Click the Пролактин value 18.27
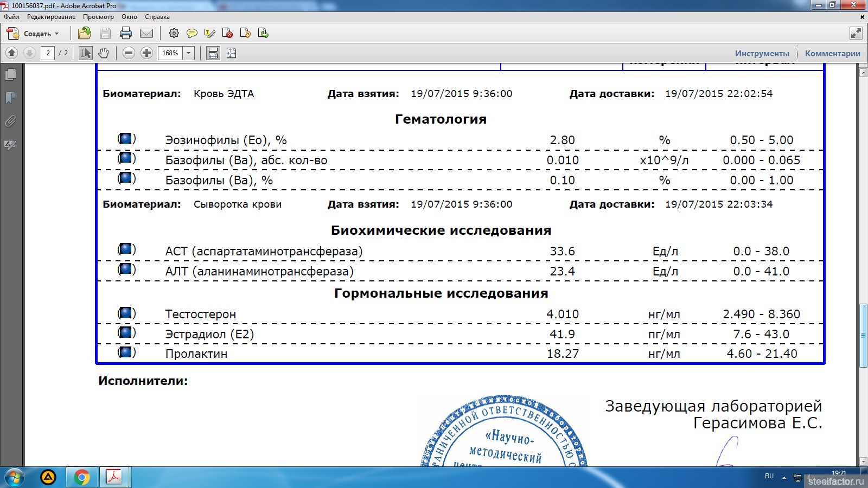This screenshot has width=868, height=488. click(563, 354)
